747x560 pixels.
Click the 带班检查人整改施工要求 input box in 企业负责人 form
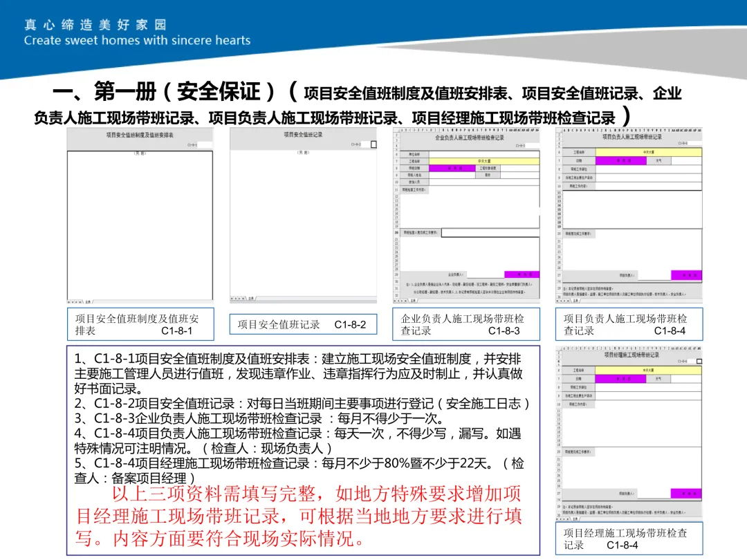click(x=490, y=233)
